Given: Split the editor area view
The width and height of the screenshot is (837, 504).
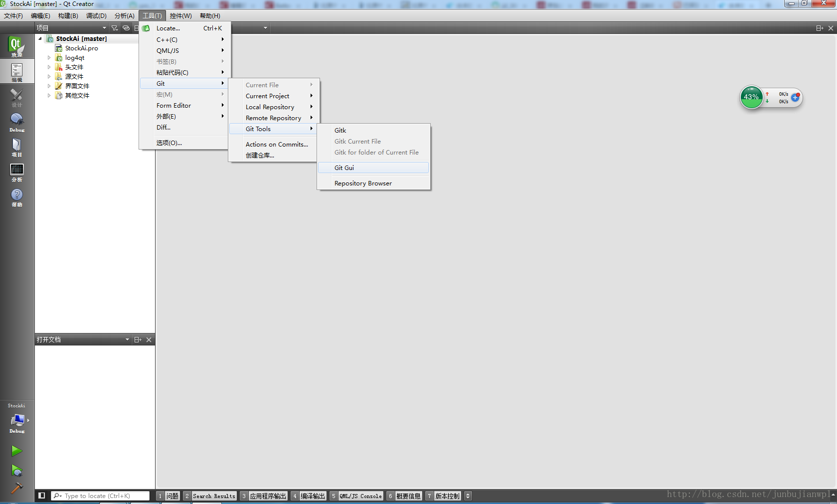Looking at the screenshot, I should click(820, 28).
